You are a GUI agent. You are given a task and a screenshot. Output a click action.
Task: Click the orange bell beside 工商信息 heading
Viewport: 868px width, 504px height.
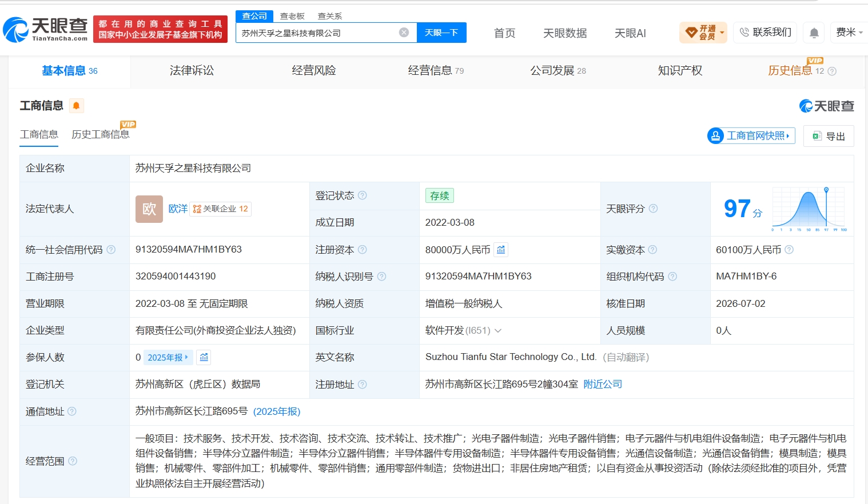76,106
